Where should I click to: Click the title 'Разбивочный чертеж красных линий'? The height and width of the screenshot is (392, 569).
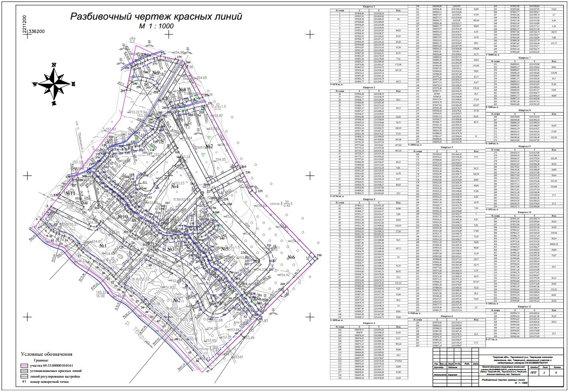156,17
